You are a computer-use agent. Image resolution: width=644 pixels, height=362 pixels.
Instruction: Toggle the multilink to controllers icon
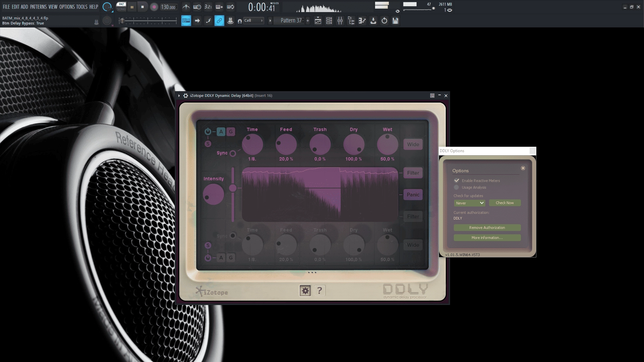(x=219, y=21)
